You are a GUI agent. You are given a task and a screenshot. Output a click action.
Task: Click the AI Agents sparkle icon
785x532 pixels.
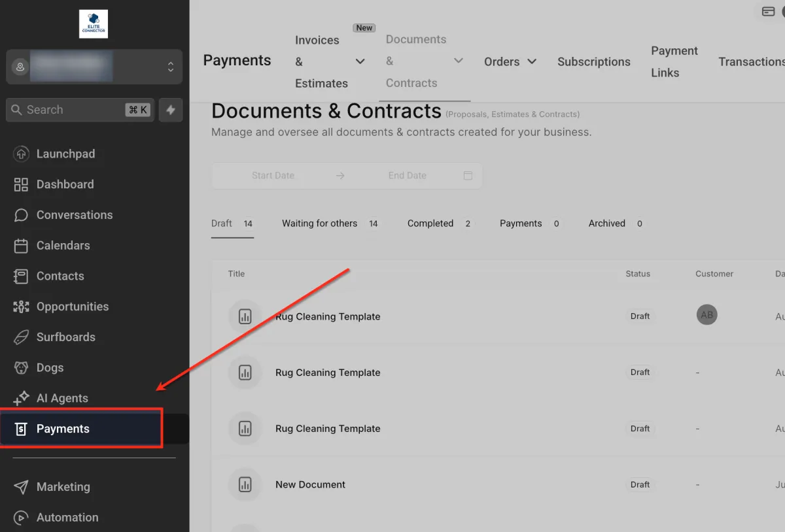(21, 398)
